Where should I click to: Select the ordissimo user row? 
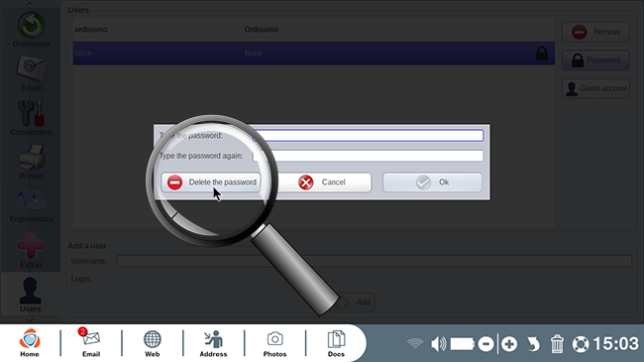coord(314,30)
